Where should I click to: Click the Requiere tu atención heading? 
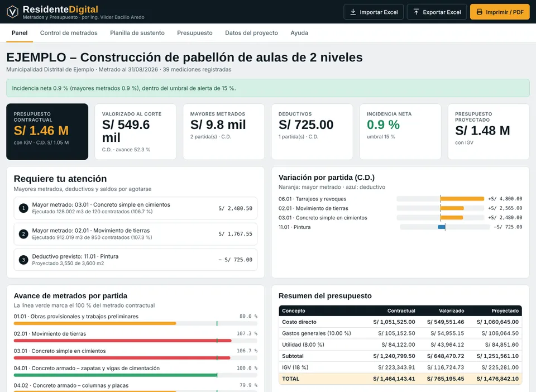60,179
